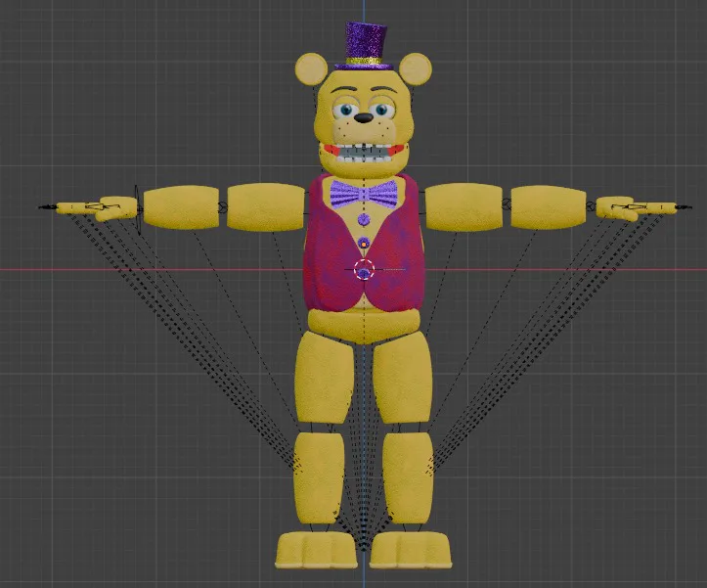Select the upper arm segment on screen-left
Viewport: 707px width, 588px height.
click(x=266, y=206)
